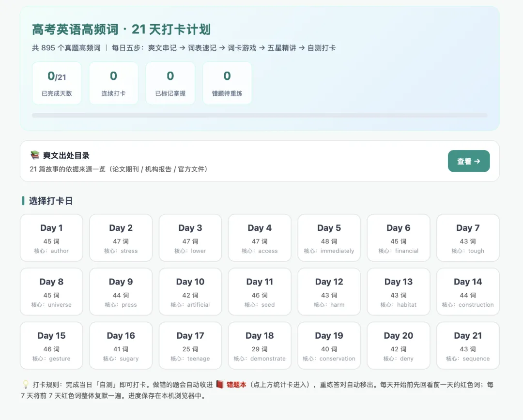This screenshot has width=523, height=420.
Task: Select the Day 18 demonstrate card
Action: (x=260, y=345)
